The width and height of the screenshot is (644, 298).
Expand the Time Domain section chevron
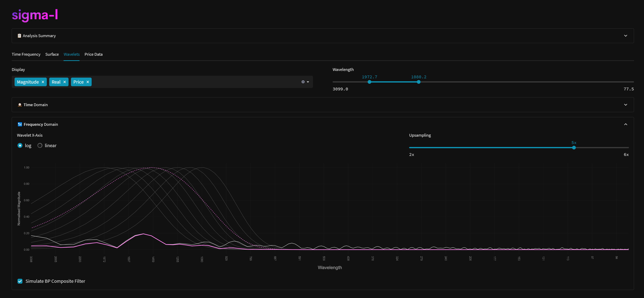click(625, 105)
